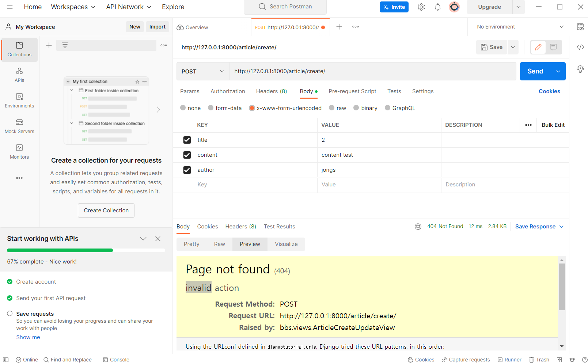Click the collections filter icon

tap(65, 45)
